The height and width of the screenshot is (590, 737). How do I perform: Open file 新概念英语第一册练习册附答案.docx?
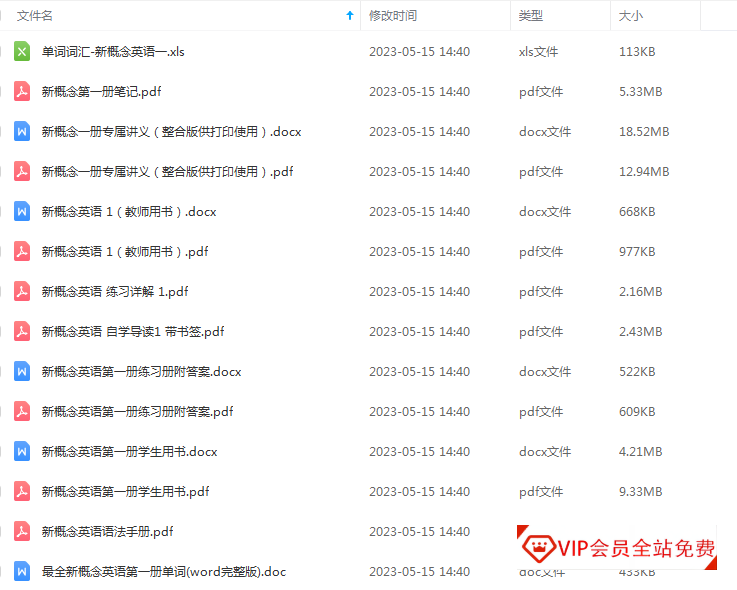point(141,371)
